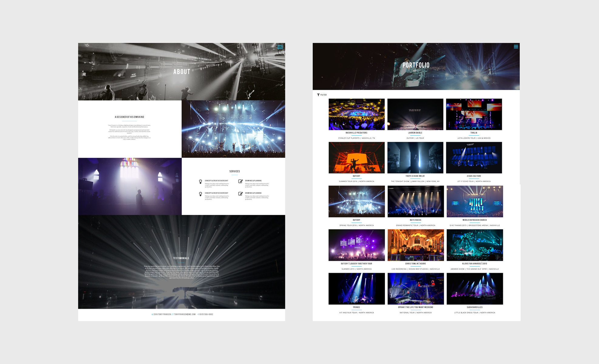Open the hamburger menu on the Portfolio page

coord(516,46)
